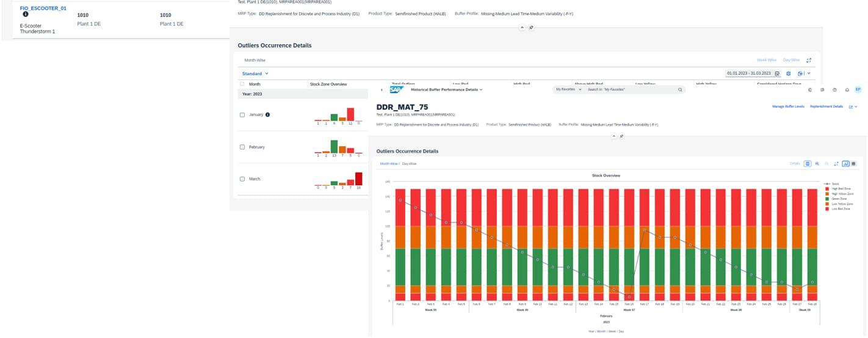Open Replenishment Details link
The height and width of the screenshot is (338, 868).
click(826, 106)
